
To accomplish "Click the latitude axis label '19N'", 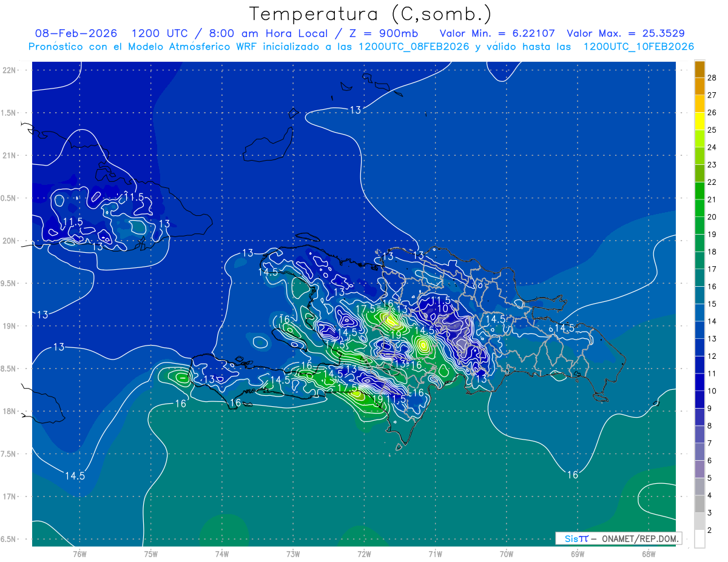I will pos(10,326).
